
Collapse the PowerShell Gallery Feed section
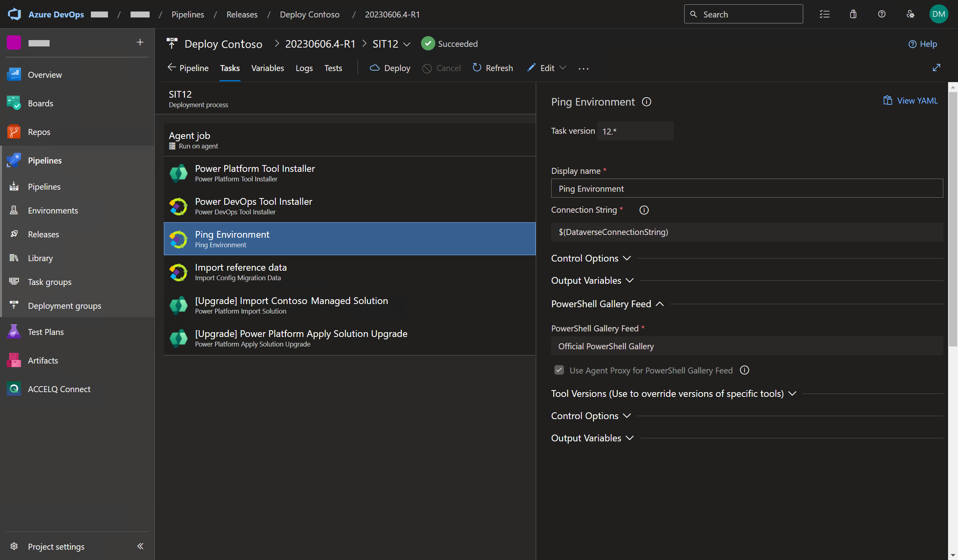pos(660,304)
